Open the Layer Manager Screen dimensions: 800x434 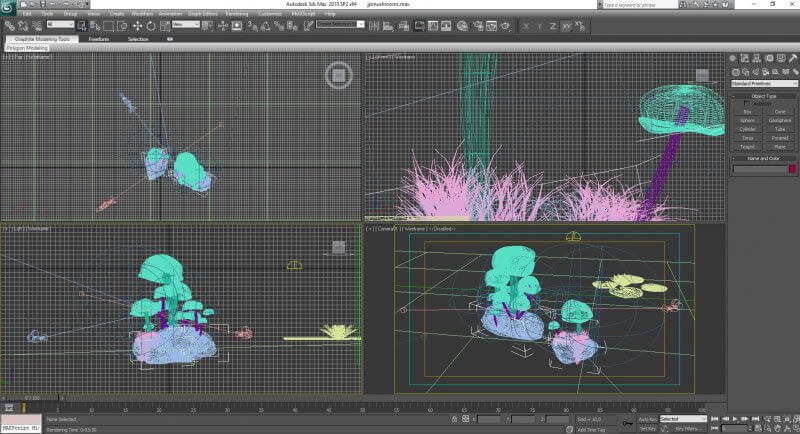[x=404, y=25]
